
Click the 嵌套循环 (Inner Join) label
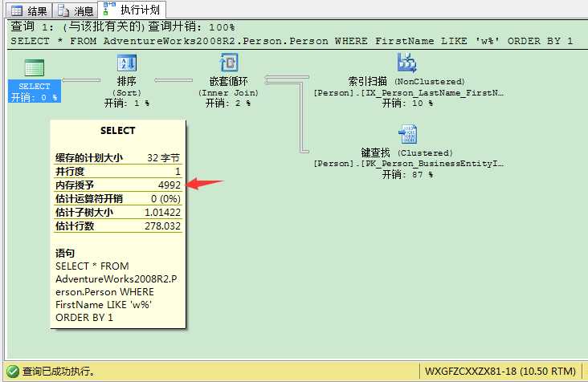coord(228,87)
